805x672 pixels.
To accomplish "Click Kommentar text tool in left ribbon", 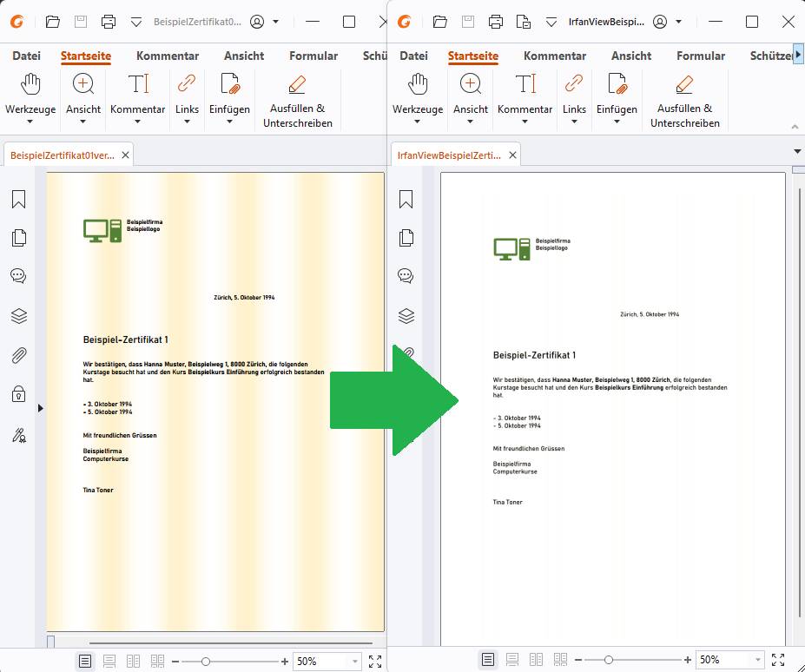I will pos(137,100).
